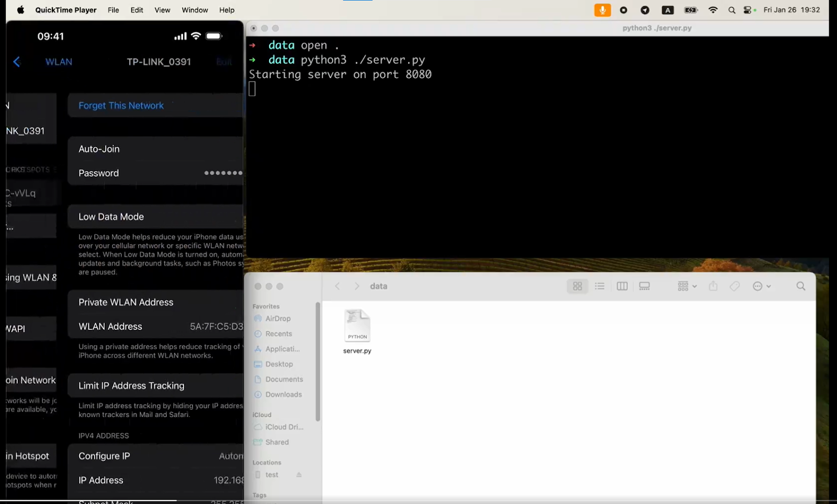Open the Window menu
The height and width of the screenshot is (504, 837).
coord(195,10)
